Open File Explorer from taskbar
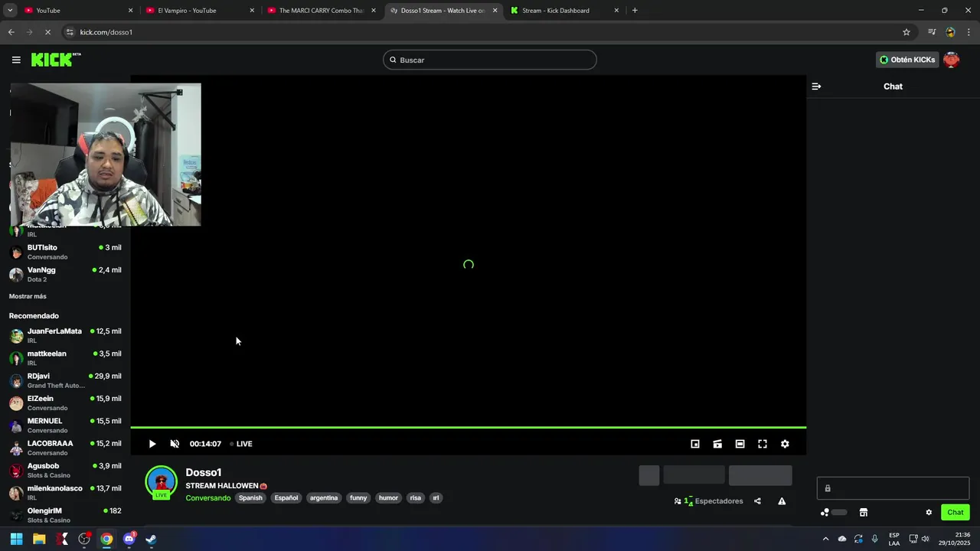The height and width of the screenshot is (551, 980). tap(39, 539)
